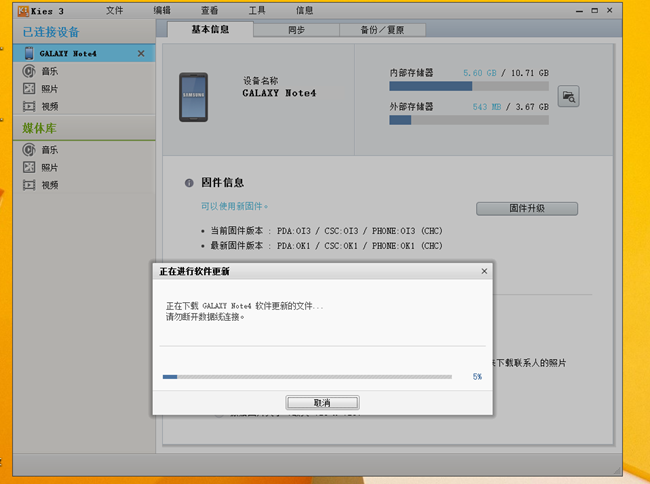
Task: Click 取消 to cancel the update
Action: coord(322,403)
